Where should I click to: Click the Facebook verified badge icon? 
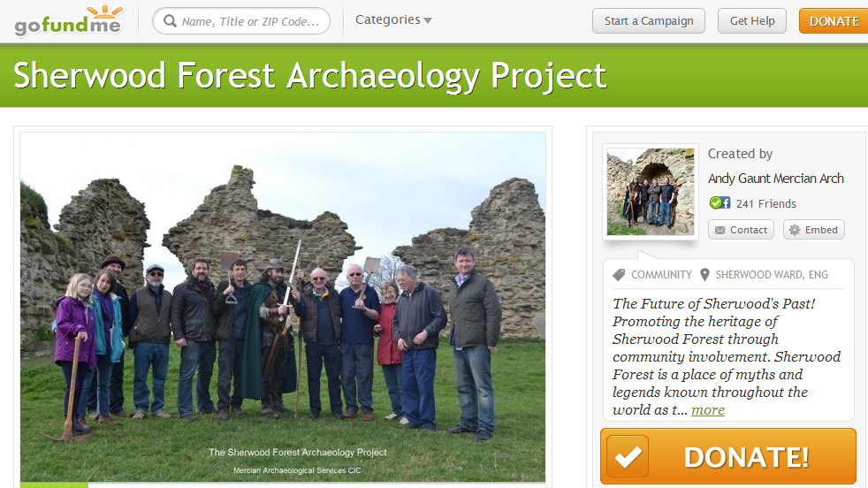(x=720, y=202)
